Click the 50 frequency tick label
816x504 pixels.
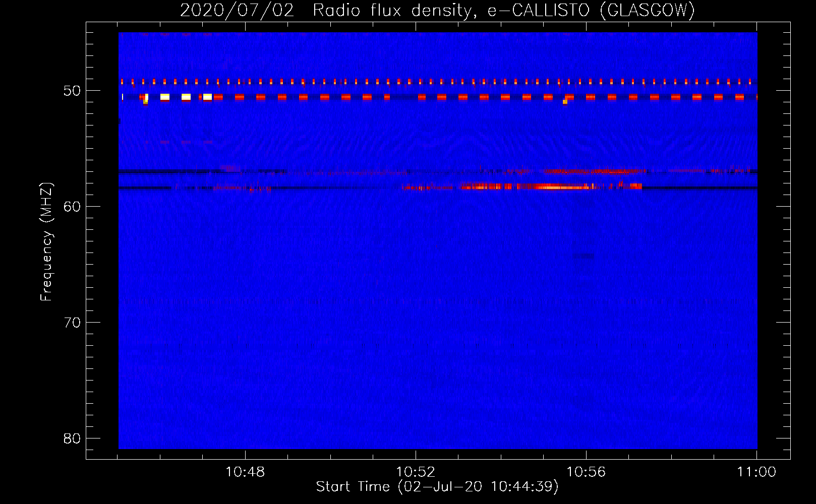[x=72, y=91]
